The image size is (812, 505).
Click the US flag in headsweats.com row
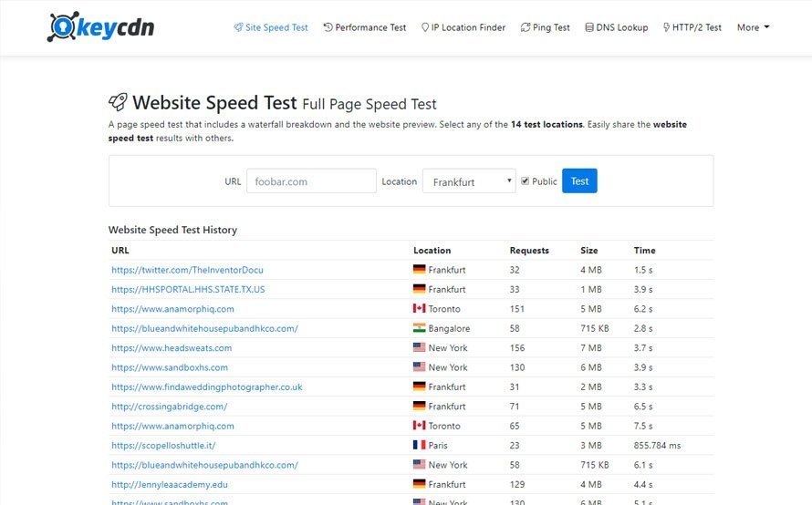click(x=419, y=347)
